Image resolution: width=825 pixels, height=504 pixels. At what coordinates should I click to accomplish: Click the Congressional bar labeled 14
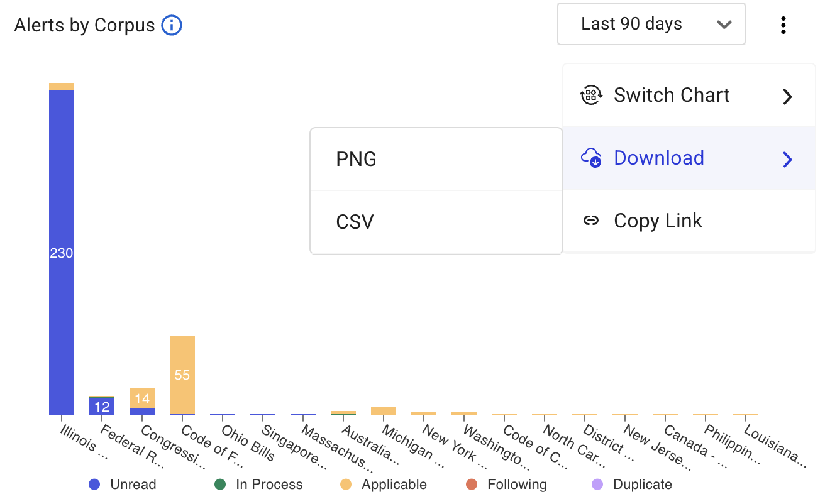click(142, 398)
